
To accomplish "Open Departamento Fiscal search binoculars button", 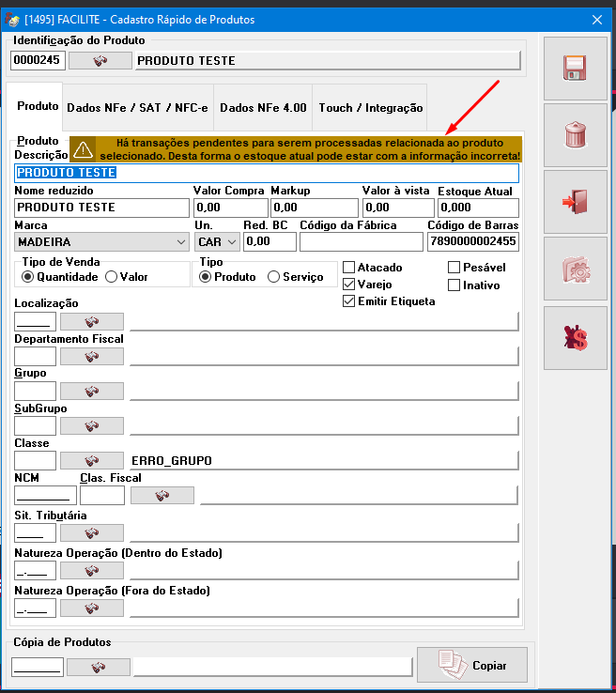I will pyautogui.click(x=92, y=356).
